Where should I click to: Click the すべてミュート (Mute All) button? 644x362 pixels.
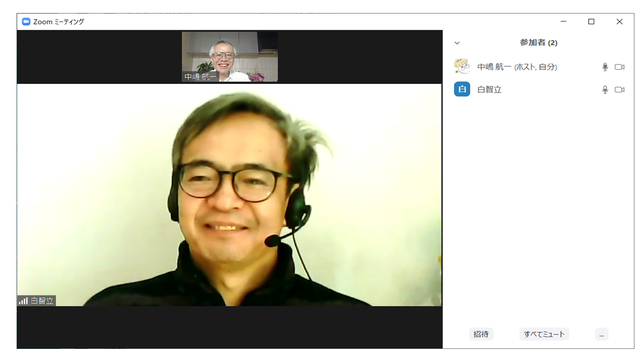coord(544,334)
